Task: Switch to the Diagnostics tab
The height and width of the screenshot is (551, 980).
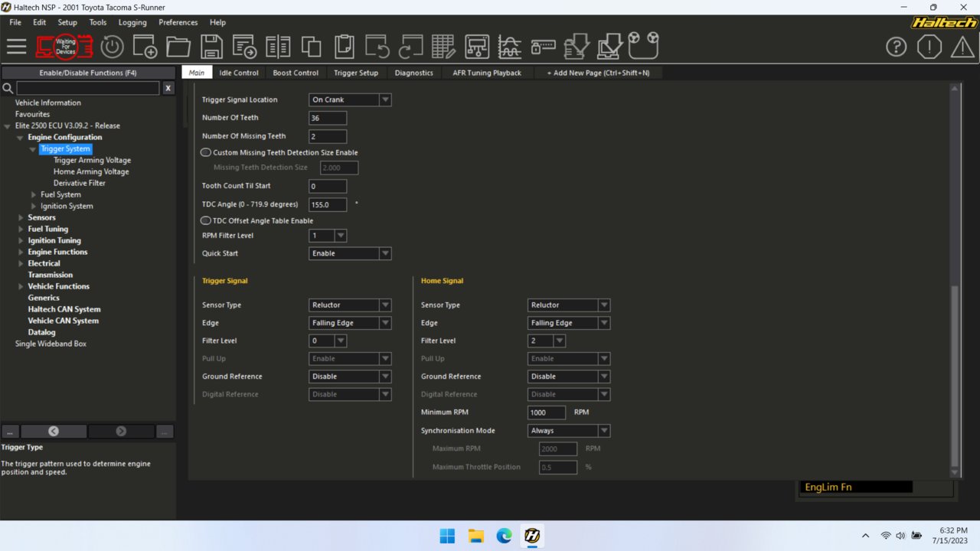Action: (414, 73)
